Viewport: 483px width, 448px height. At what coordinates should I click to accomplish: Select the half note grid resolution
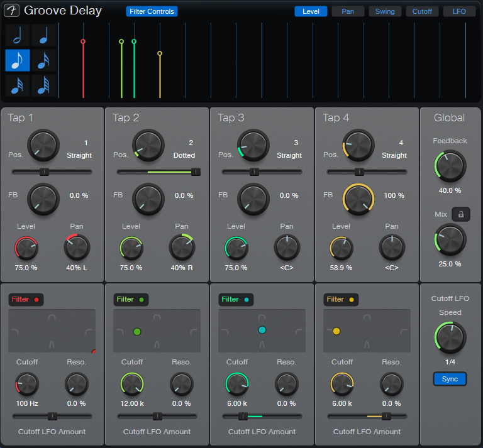coord(18,36)
